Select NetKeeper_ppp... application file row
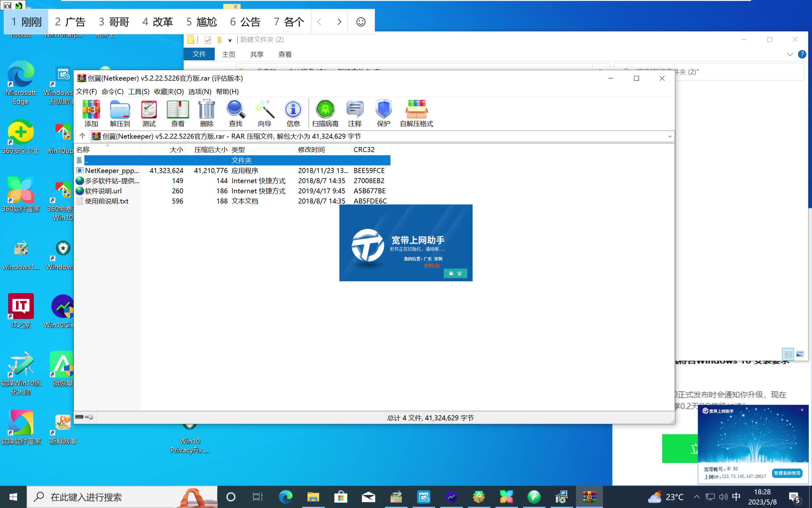The width and height of the screenshot is (812, 508). 233,170
